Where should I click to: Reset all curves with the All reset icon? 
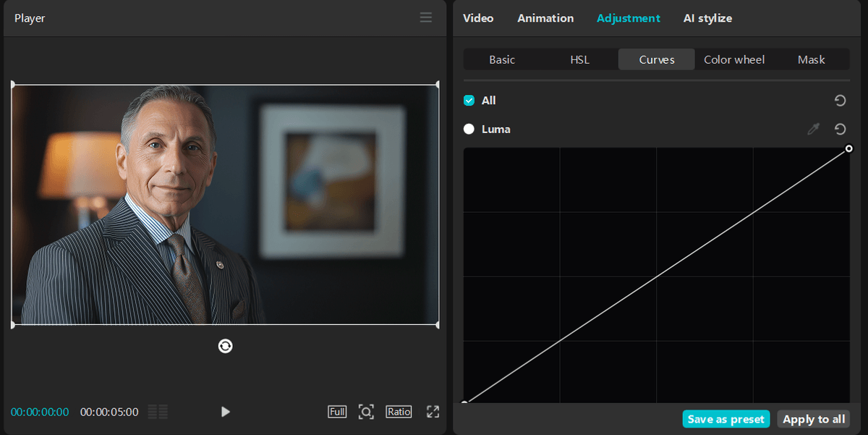point(840,101)
